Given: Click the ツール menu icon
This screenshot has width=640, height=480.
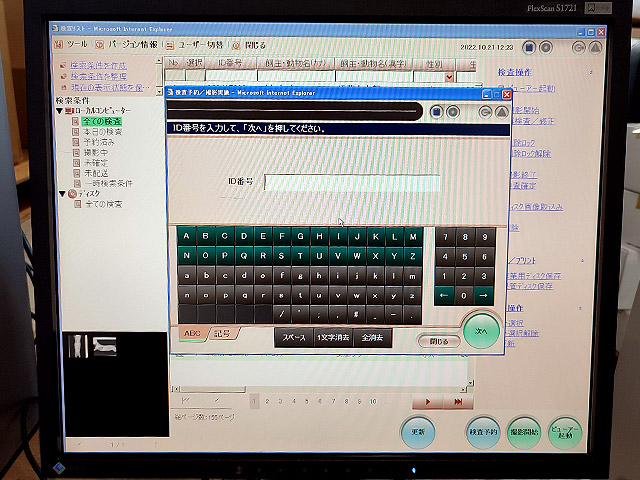Looking at the screenshot, I should (x=59, y=44).
